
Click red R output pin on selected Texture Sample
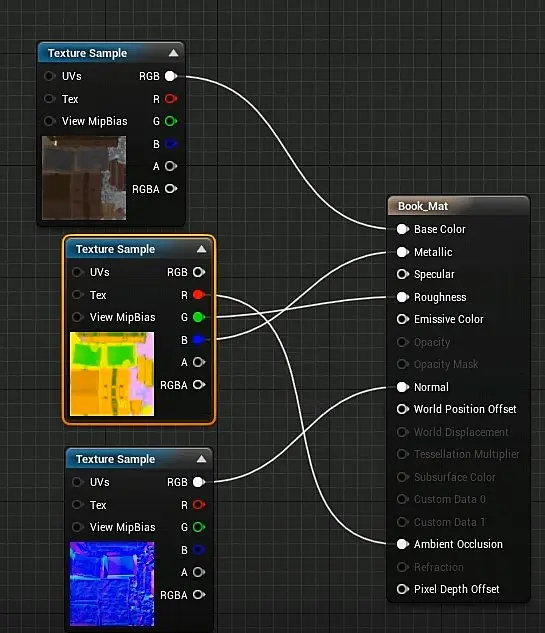pos(199,295)
